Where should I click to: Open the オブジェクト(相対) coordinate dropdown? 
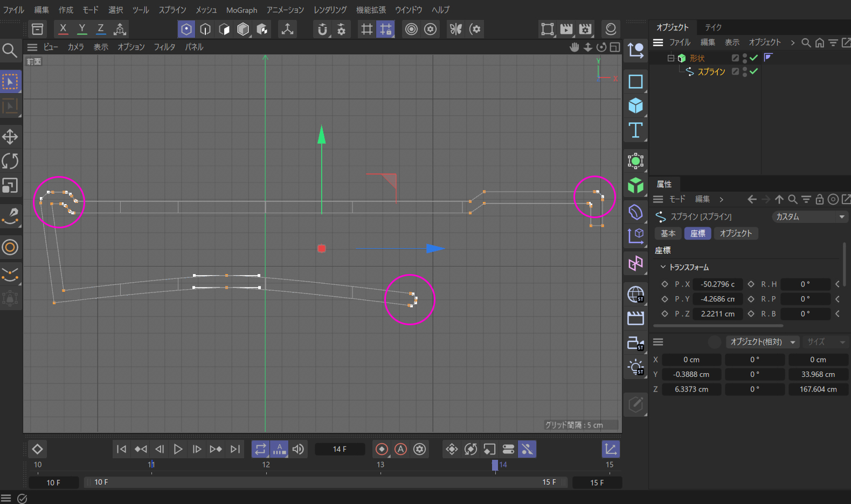tap(762, 342)
